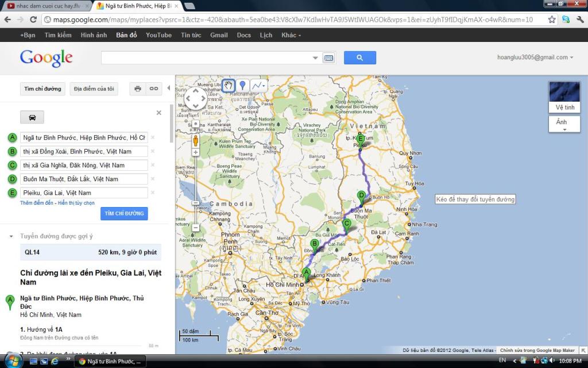
Task: Open the draw line tool dropdown arrow
Action: (x=264, y=86)
